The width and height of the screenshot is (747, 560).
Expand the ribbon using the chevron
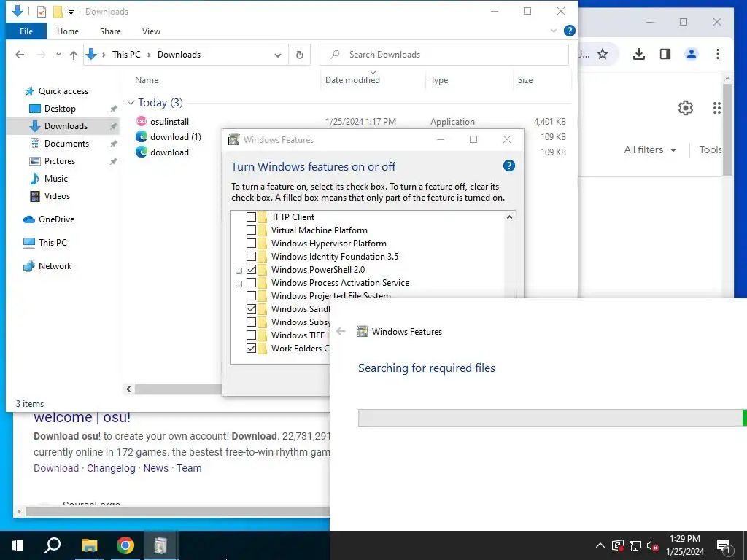click(x=553, y=31)
